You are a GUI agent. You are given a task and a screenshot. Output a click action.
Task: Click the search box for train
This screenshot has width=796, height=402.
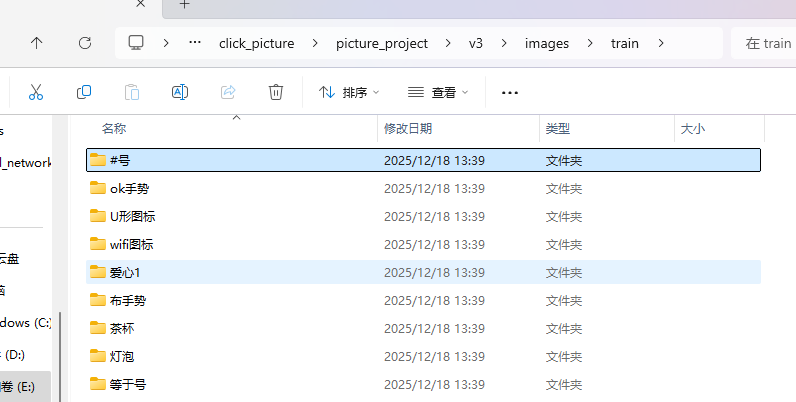(x=765, y=43)
